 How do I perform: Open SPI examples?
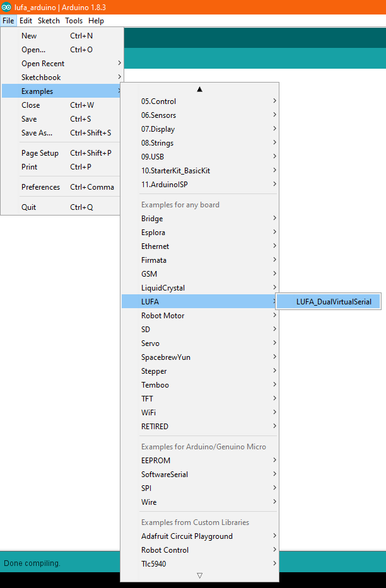[199, 488]
